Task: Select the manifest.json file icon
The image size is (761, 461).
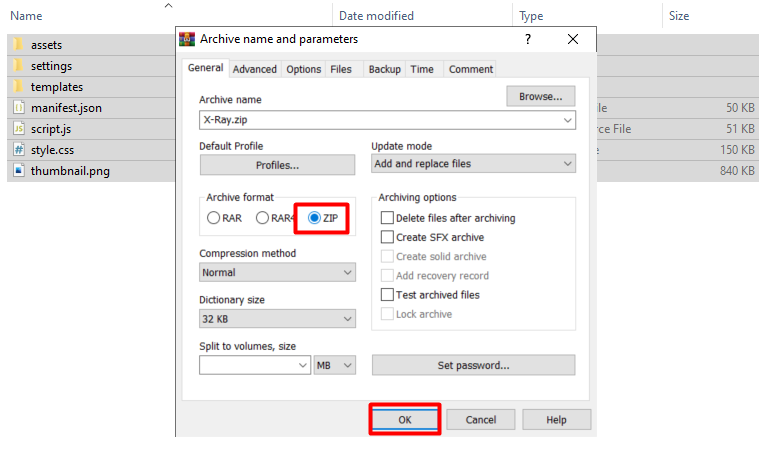Action: point(18,108)
